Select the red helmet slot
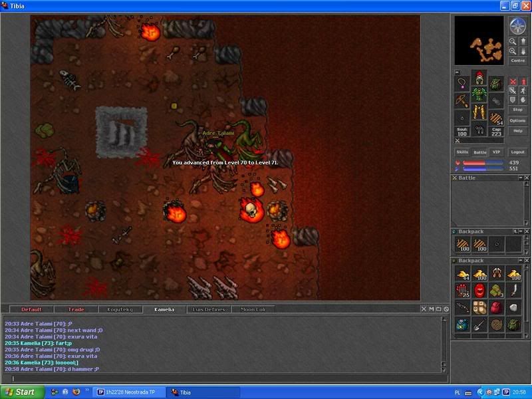 [479, 78]
